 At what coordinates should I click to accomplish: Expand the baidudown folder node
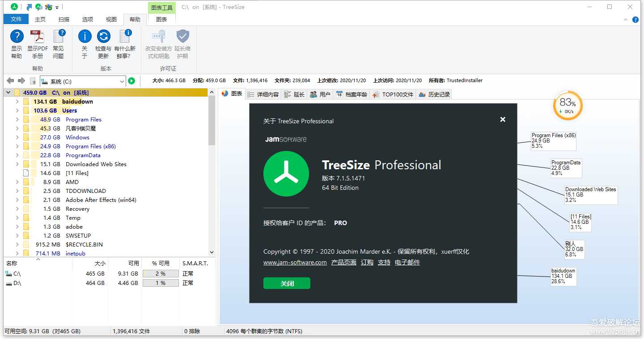[17, 101]
